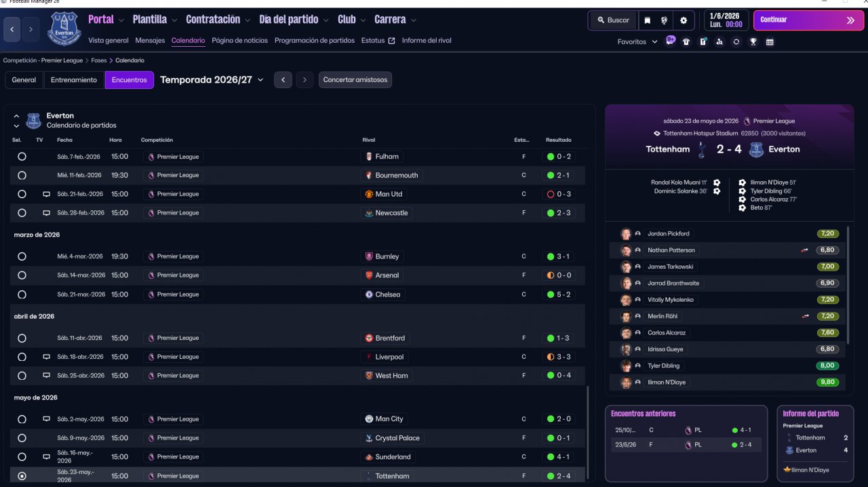
Task: Open Informe del rival link
Action: (x=427, y=41)
